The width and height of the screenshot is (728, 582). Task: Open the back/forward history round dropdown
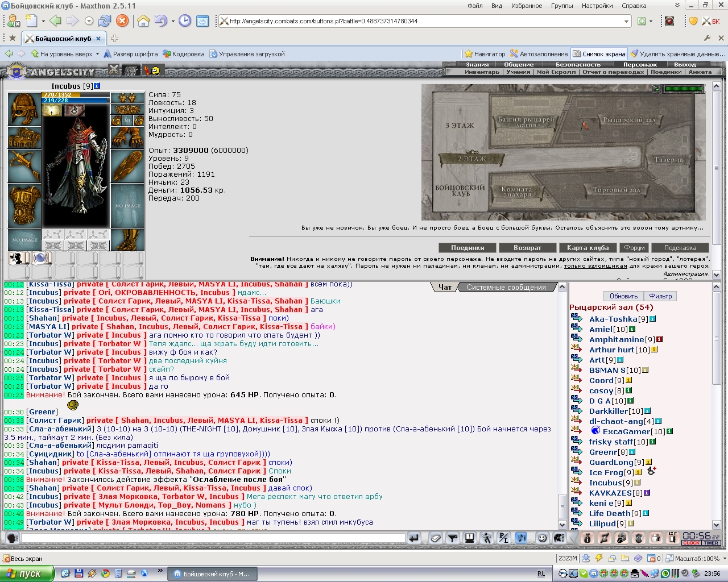(89, 21)
